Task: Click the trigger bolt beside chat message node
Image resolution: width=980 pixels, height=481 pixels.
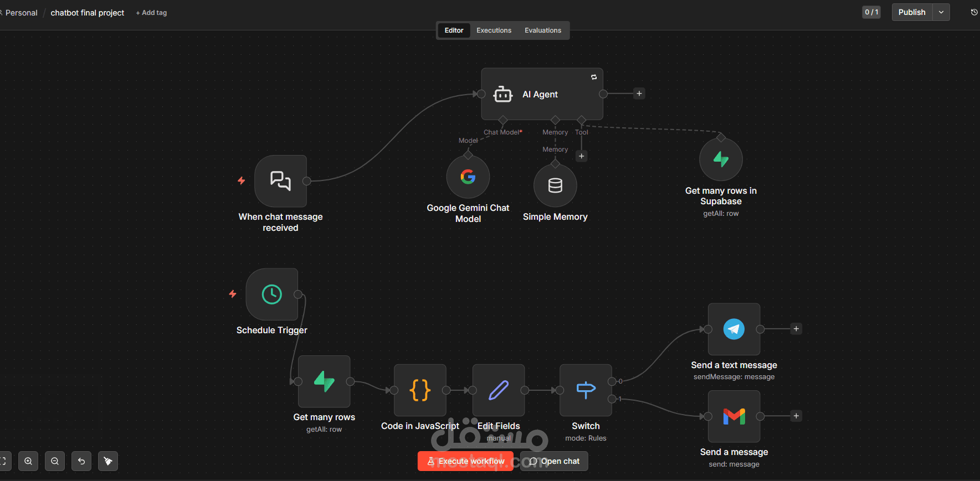Action: click(242, 180)
